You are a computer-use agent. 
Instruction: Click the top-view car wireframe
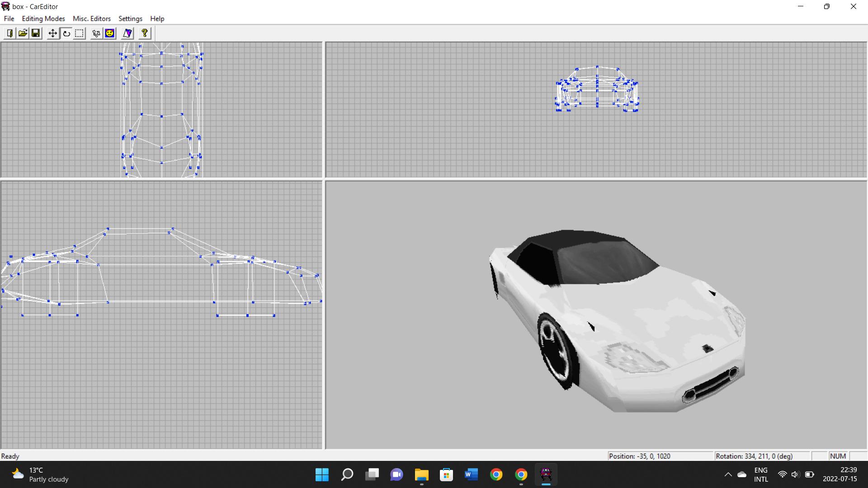(161, 110)
